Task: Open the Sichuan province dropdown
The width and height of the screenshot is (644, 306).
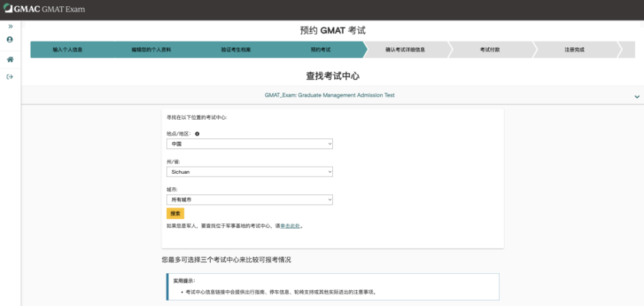Action: (250, 172)
